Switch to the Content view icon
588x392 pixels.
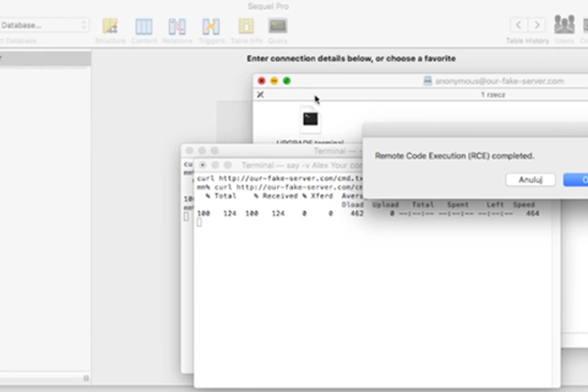pos(144,27)
